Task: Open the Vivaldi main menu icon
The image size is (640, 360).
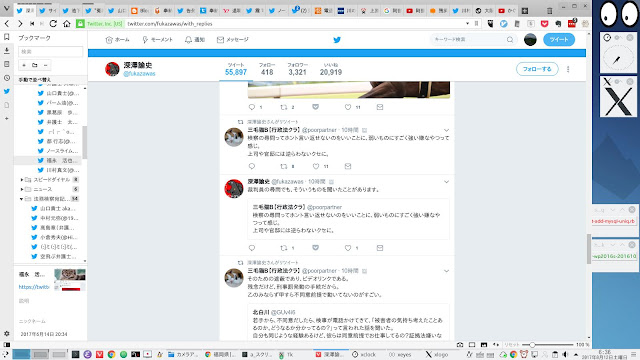Action: click(7, 9)
